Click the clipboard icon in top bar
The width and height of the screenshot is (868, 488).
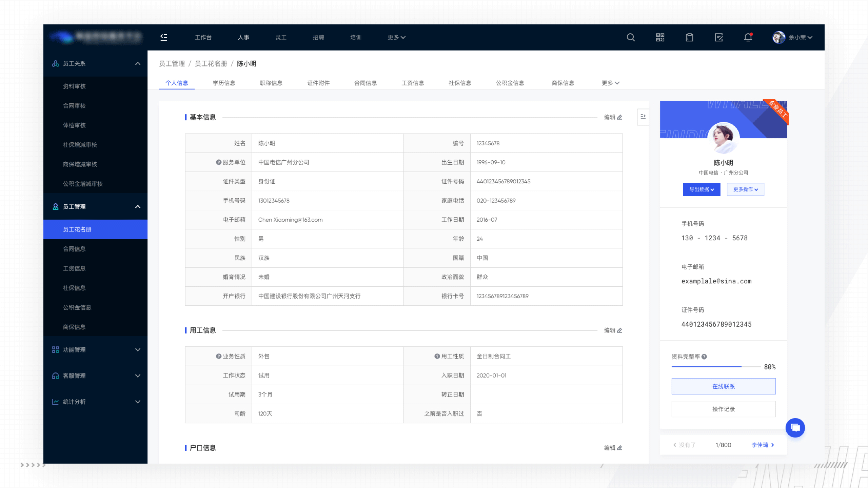[x=689, y=37]
